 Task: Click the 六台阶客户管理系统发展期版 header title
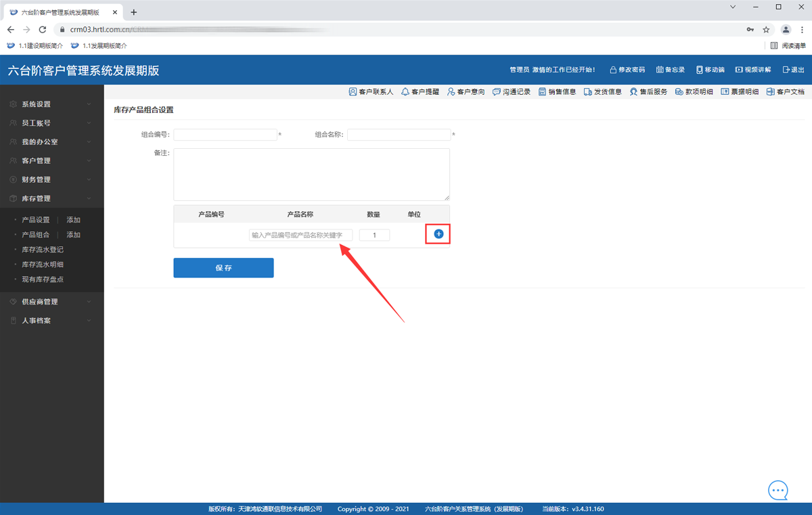tap(84, 71)
